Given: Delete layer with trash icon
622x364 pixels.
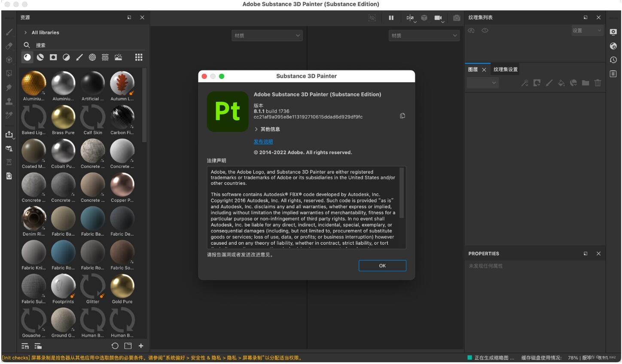Looking at the screenshot, I should [598, 83].
